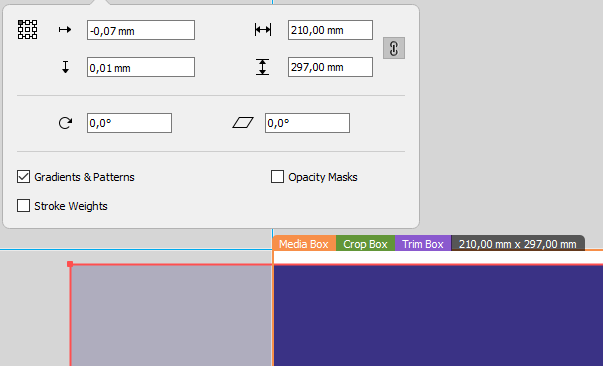Select the Crop Box tab

tap(365, 244)
